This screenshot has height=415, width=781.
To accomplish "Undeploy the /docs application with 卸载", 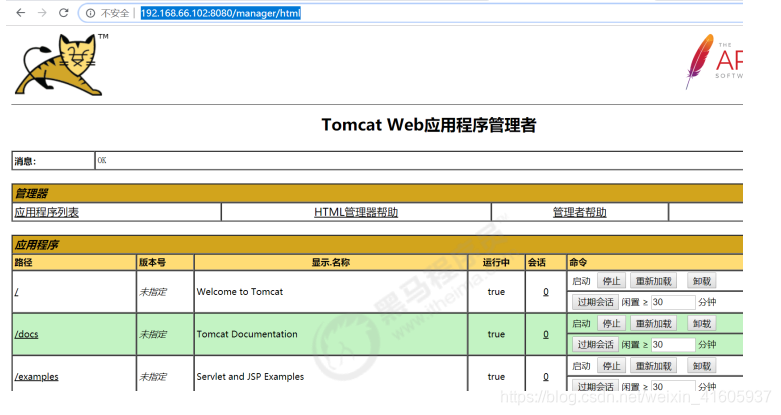I will pyautogui.click(x=702, y=323).
